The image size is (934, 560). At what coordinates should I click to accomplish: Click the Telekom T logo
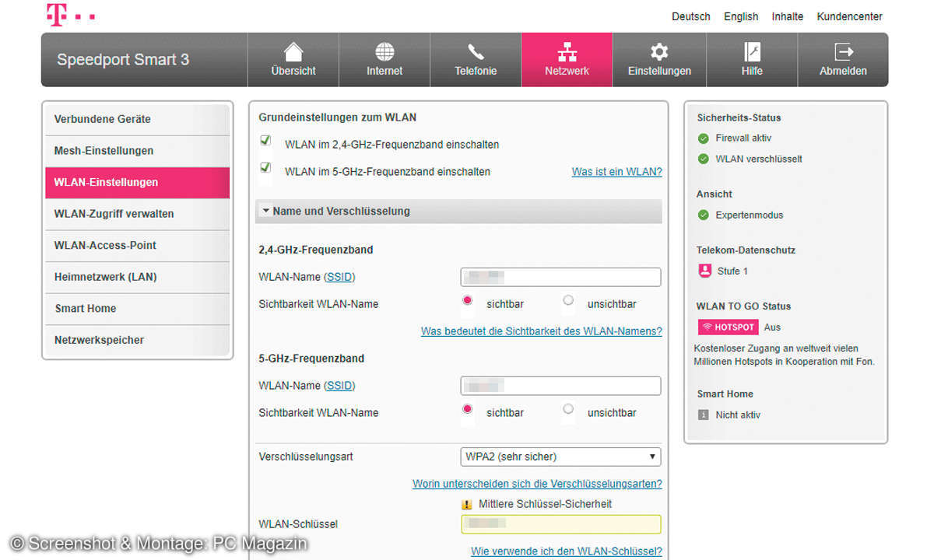click(57, 15)
